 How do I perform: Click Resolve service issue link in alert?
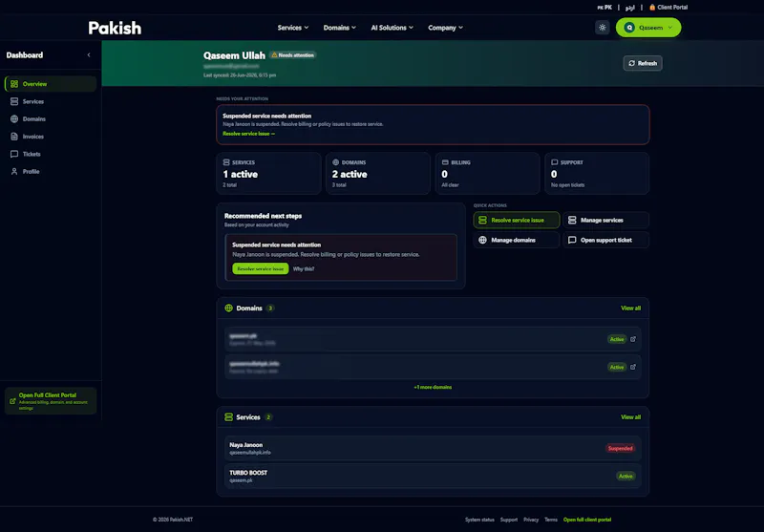point(248,134)
